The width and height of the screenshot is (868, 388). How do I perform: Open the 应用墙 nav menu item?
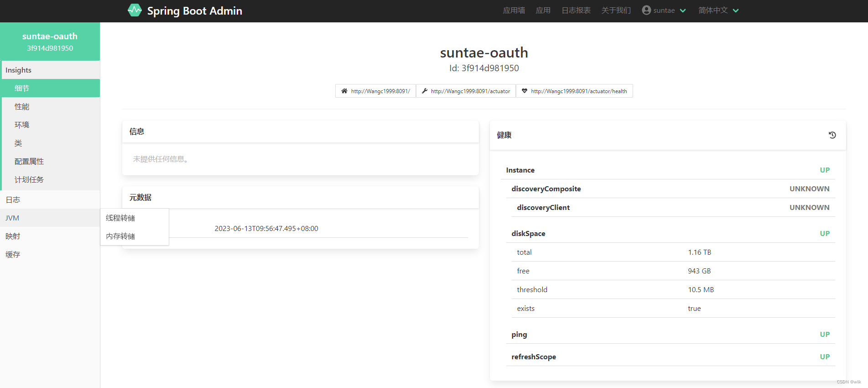[514, 10]
